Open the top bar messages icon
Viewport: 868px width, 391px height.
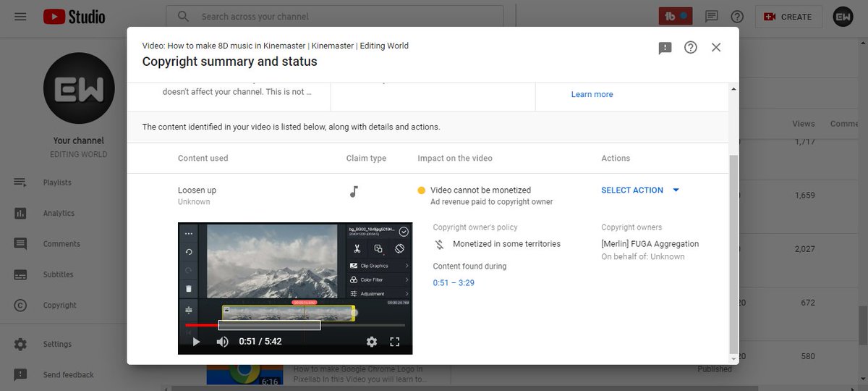[x=712, y=16]
